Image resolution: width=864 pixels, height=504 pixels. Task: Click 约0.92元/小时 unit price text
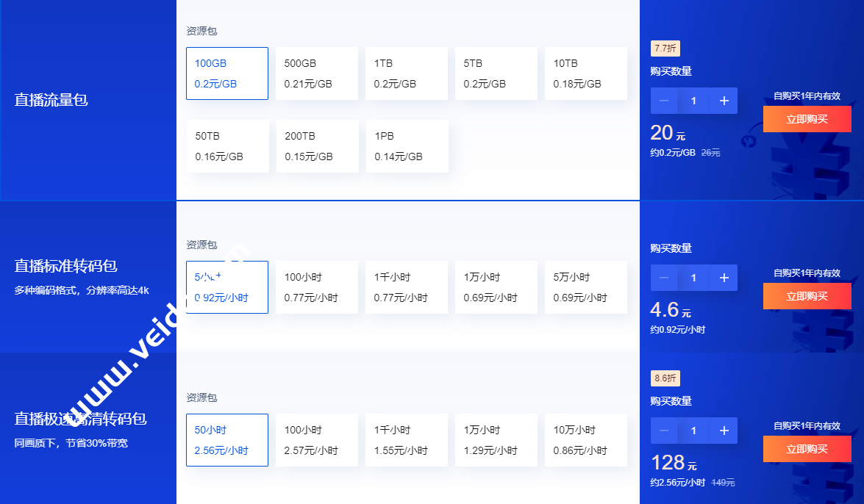click(678, 329)
